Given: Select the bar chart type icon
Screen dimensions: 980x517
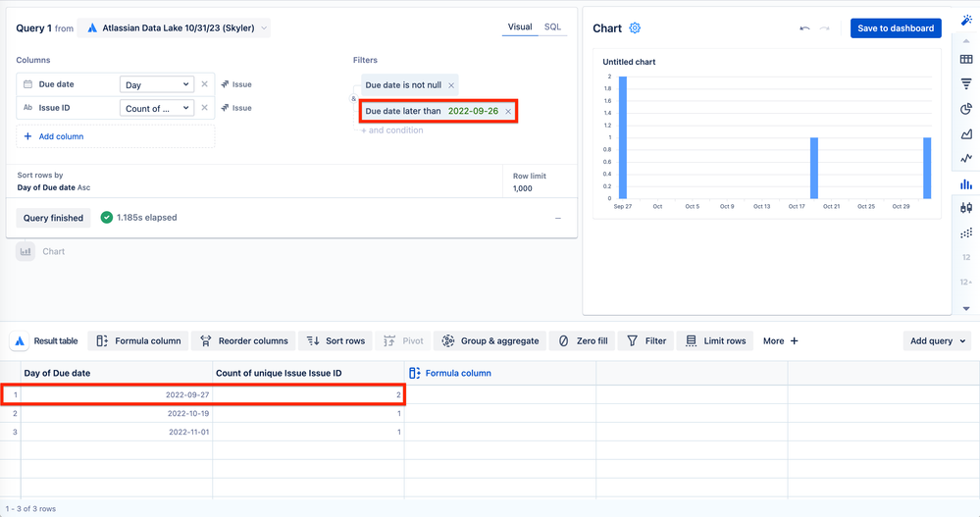Looking at the screenshot, I should tap(966, 183).
